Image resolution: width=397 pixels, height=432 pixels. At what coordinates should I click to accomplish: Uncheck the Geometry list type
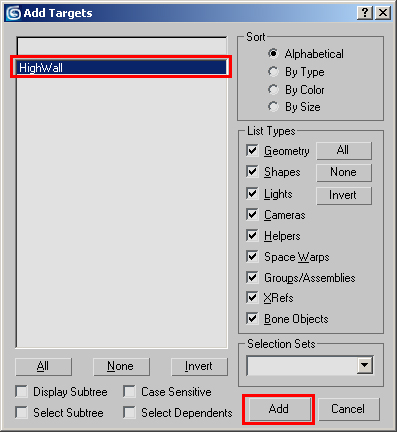point(252,151)
